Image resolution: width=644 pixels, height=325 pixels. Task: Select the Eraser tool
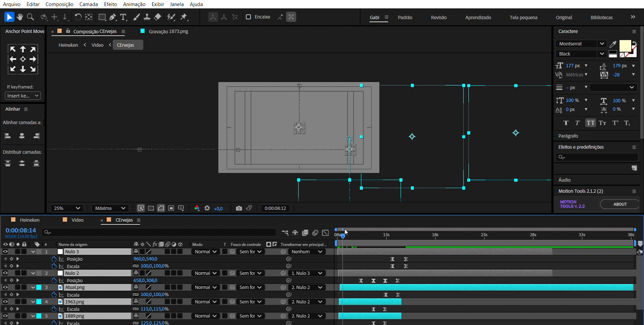[x=158, y=17]
